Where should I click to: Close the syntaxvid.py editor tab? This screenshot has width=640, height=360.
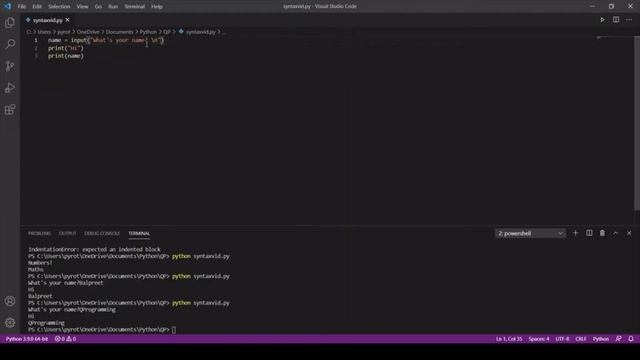68,20
